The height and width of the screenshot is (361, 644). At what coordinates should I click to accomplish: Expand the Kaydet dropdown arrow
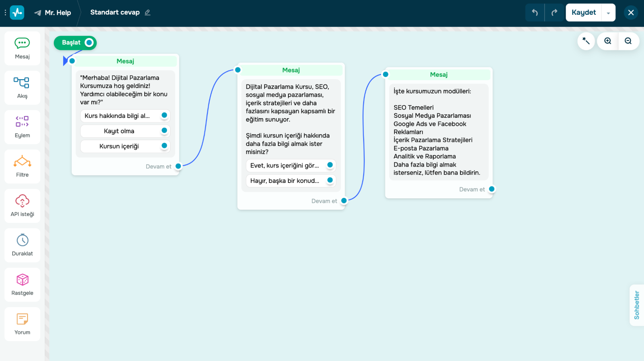tap(608, 13)
